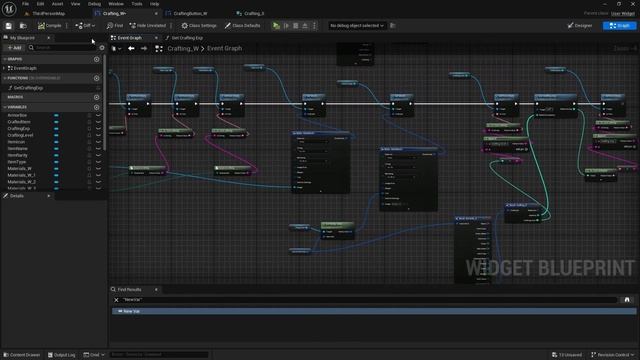Click the frame step button
The width and height of the screenshot is (640, 360).
(x=286, y=26)
